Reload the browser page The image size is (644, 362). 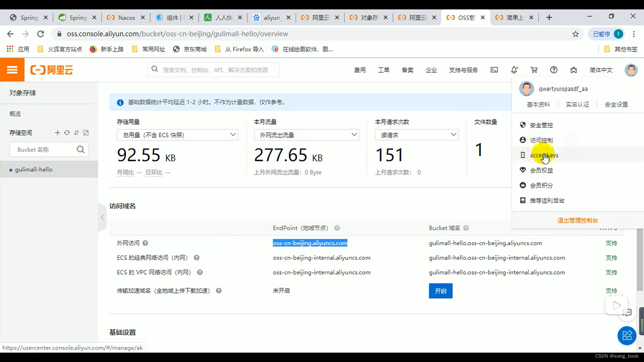[x=41, y=34]
